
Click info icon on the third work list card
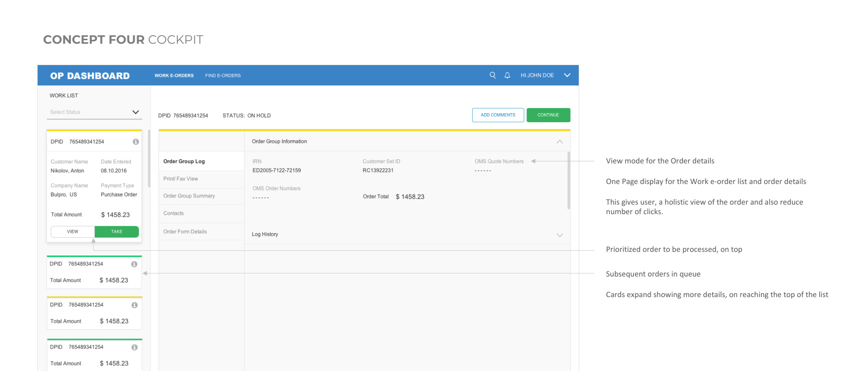(135, 305)
